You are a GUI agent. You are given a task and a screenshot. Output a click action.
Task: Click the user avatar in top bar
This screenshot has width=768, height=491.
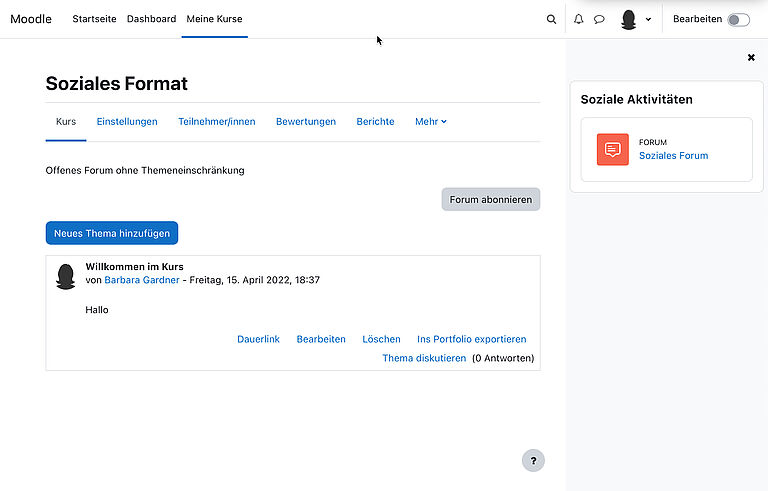tap(629, 19)
